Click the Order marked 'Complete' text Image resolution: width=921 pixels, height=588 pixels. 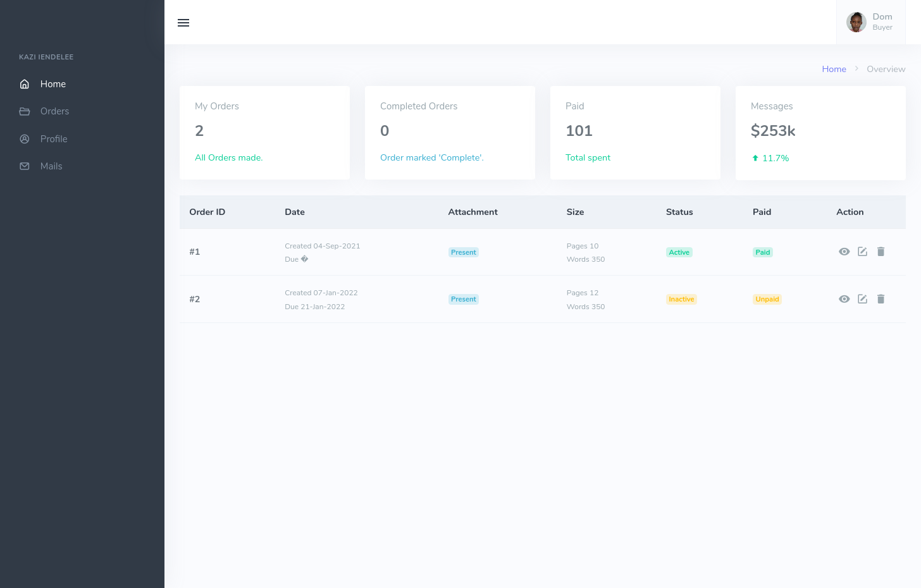coord(431,157)
